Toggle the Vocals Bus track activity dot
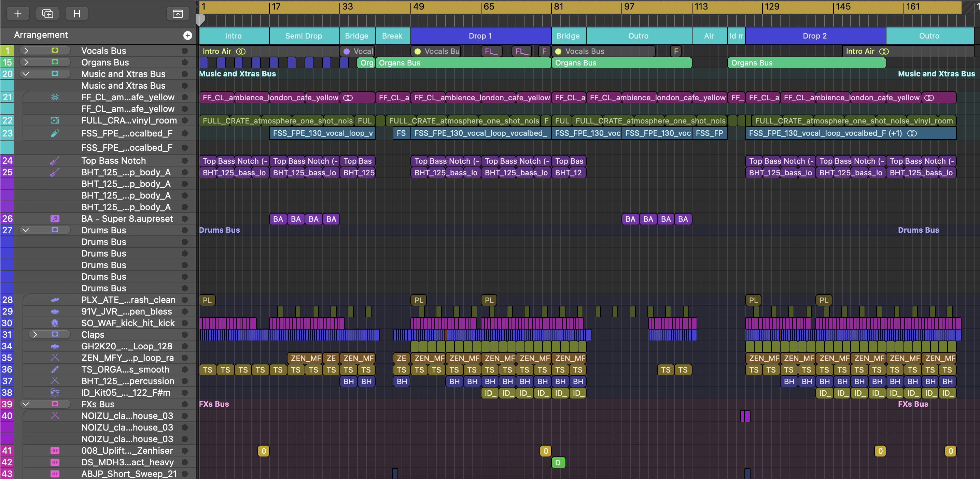This screenshot has width=980, height=479. tap(185, 50)
